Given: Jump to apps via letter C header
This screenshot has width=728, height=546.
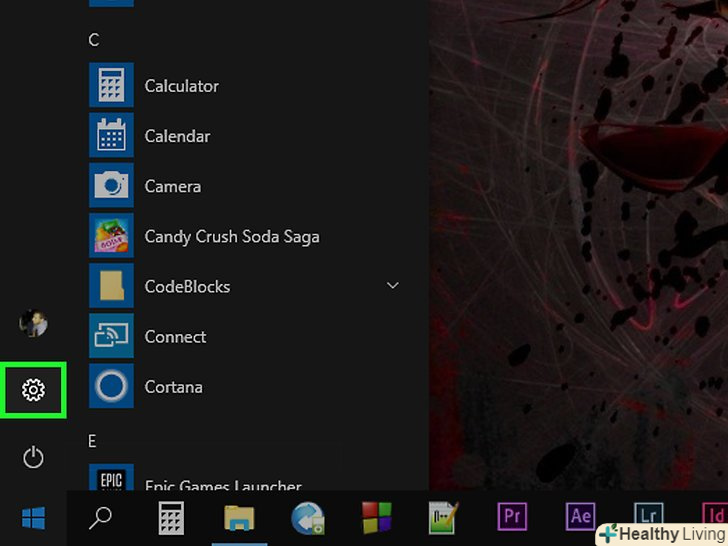Looking at the screenshot, I should tap(94, 40).
